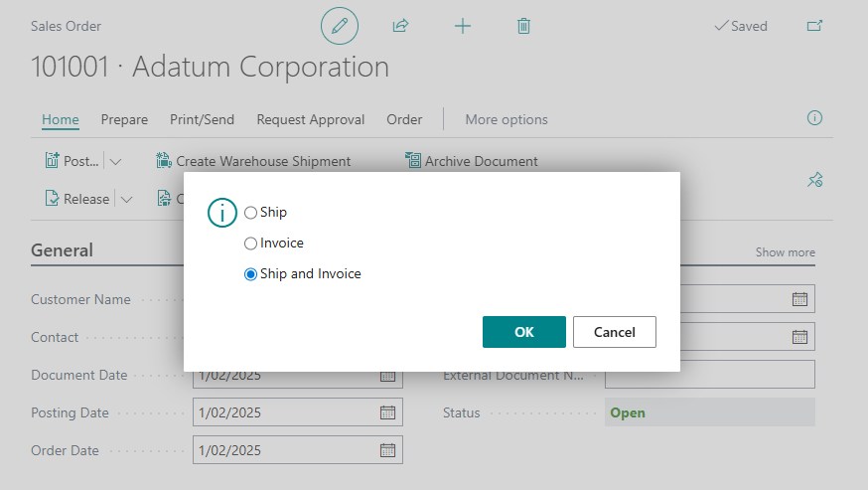Screen dimensions: 868x490
Task: Click the information circle icon near the tabs
Action: coord(814,117)
